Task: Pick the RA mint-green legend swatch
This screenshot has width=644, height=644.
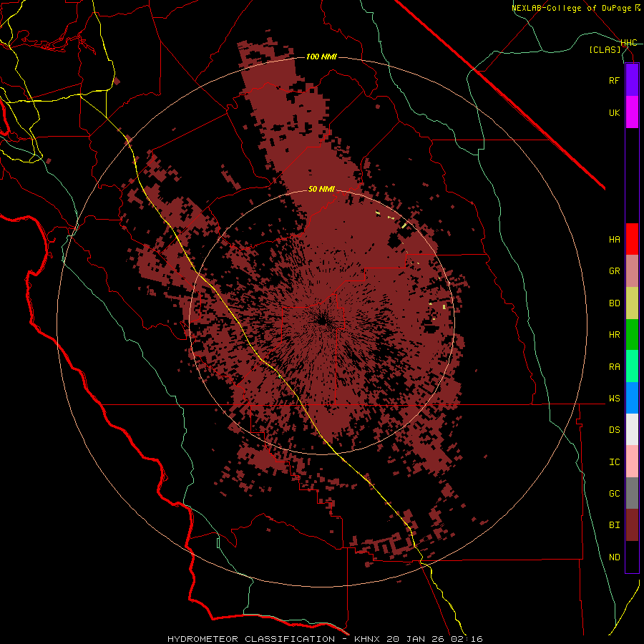Action: click(x=632, y=366)
